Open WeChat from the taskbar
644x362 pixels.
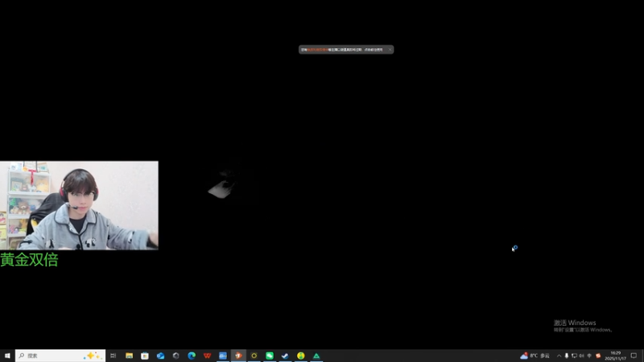[x=270, y=356]
